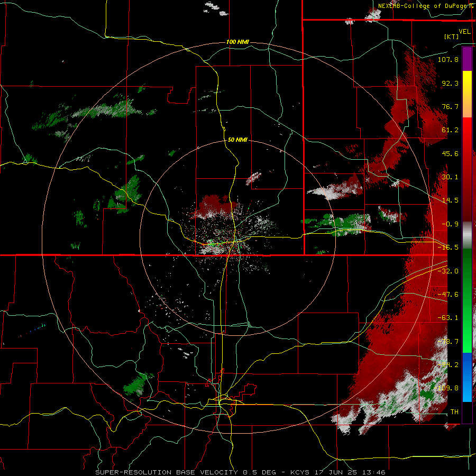Click the 50 NMI range ring label
This screenshot has width=476, height=476.
point(237,140)
